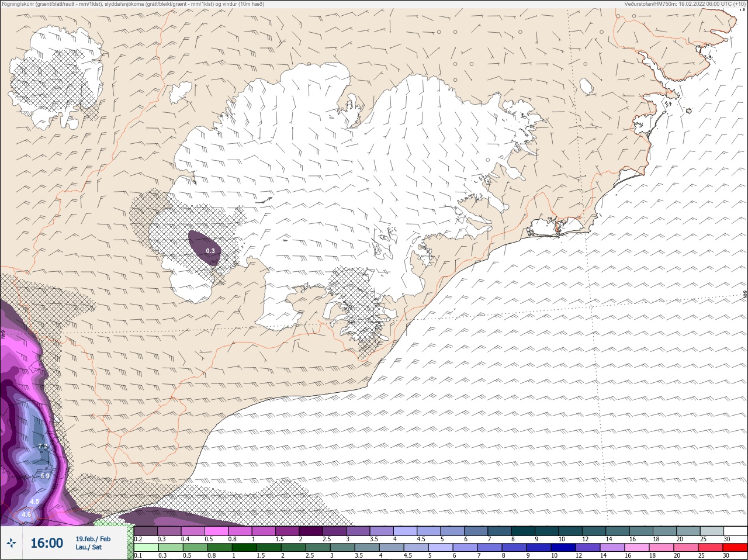
Task: Click the 0.2 label in the legend
Action: point(138,539)
